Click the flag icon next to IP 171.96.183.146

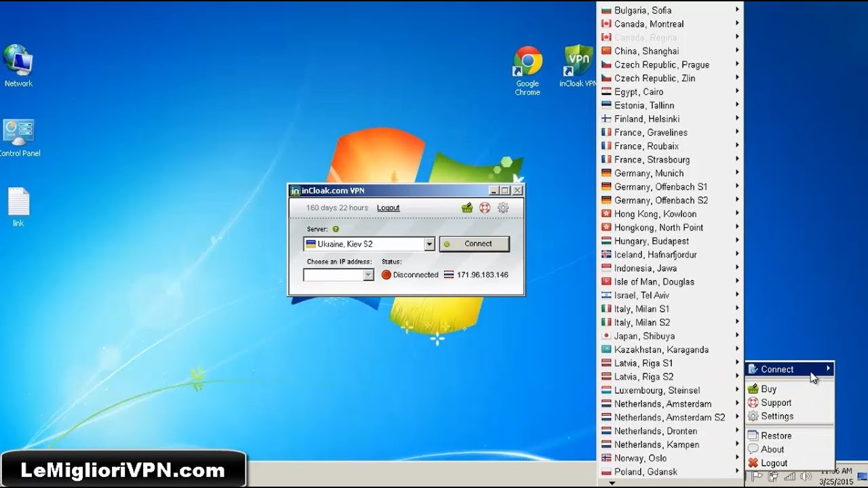(449, 275)
